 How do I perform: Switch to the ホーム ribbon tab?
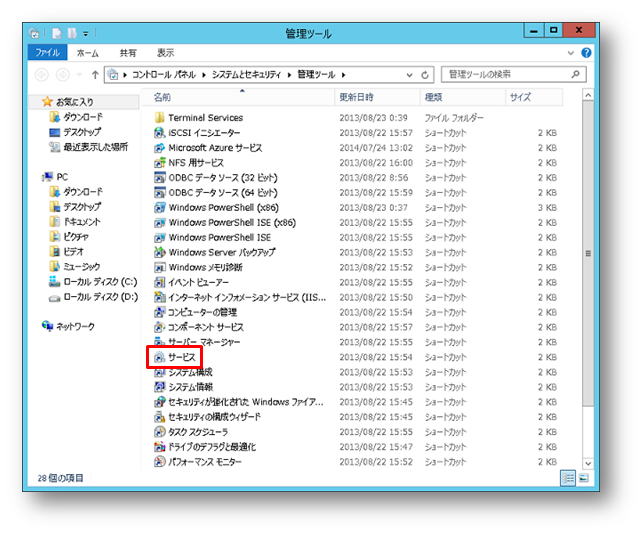(x=88, y=53)
